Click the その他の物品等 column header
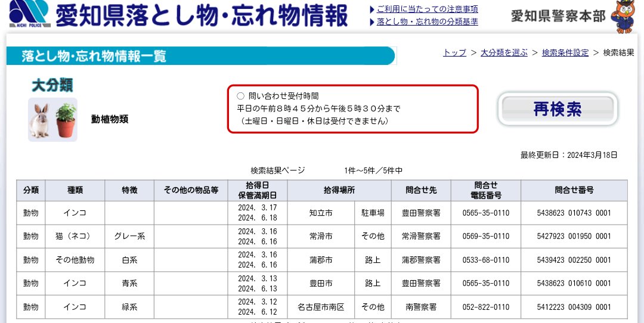644x323 pixels. (191, 191)
